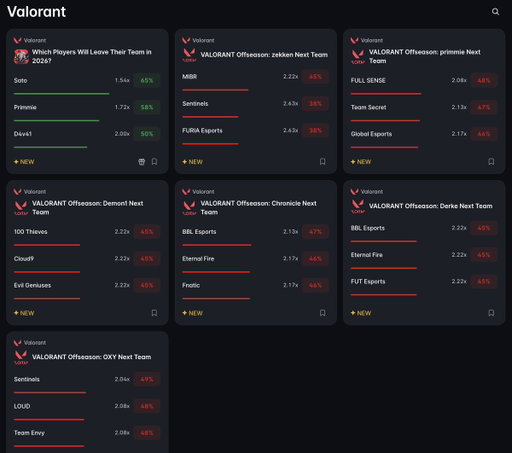512x453 pixels.
Task: Click the Valorant logo beside zekken market title
Action: (189, 55)
